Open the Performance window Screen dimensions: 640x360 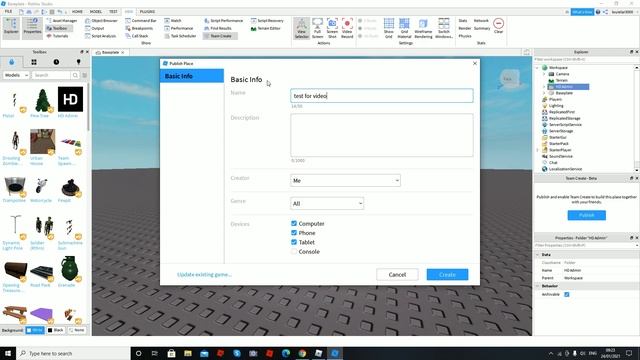click(x=179, y=28)
